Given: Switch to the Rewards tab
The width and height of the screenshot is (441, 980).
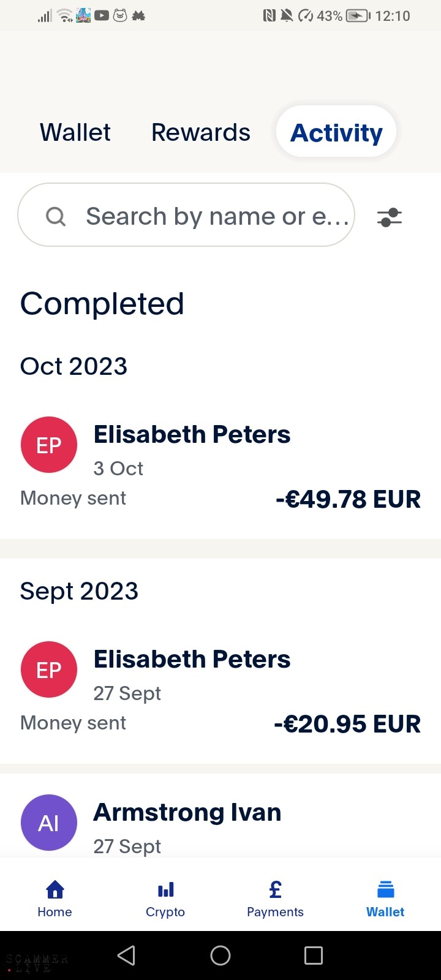Looking at the screenshot, I should (201, 132).
